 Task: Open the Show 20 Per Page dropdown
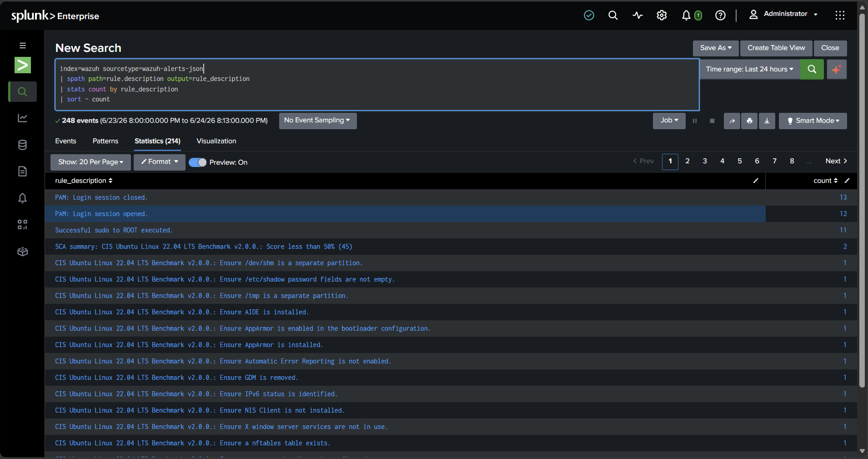click(90, 162)
